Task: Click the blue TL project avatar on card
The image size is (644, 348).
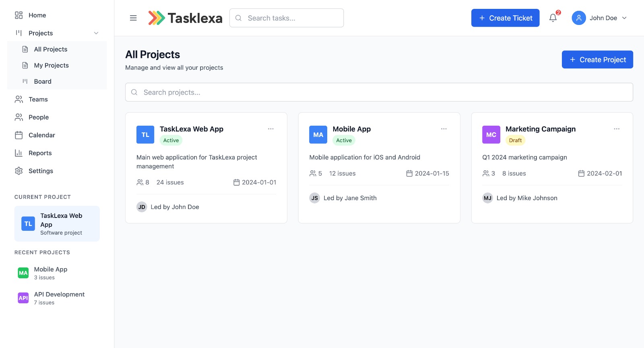Action: (145, 135)
